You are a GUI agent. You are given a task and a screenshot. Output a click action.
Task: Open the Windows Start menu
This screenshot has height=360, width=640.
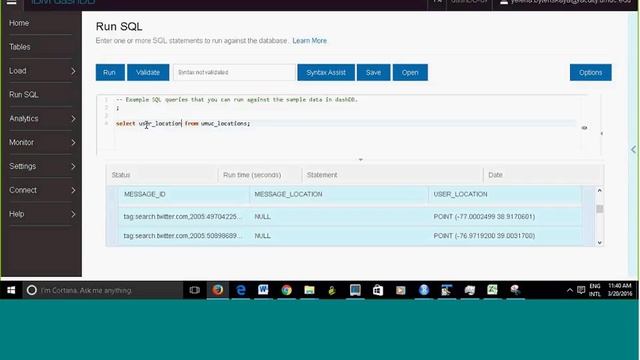click(11, 290)
